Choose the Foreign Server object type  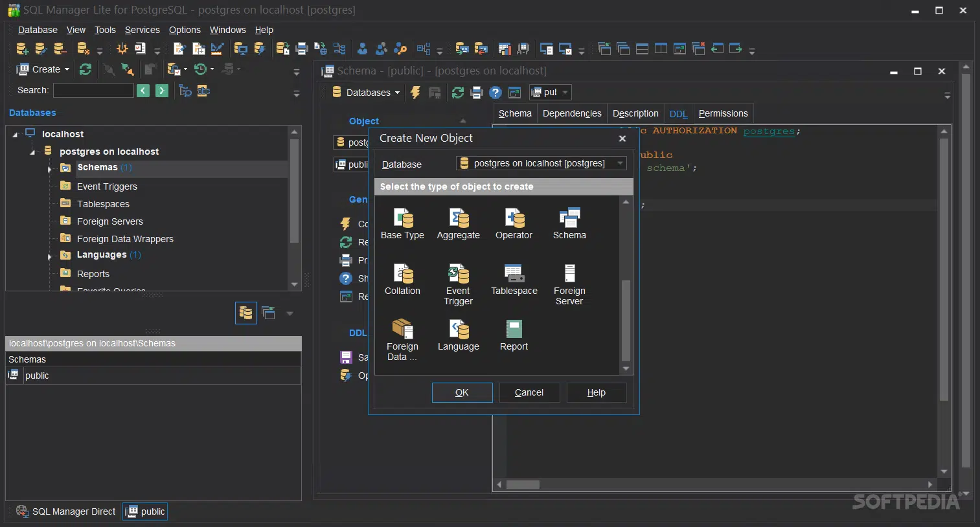click(x=569, y=285)
